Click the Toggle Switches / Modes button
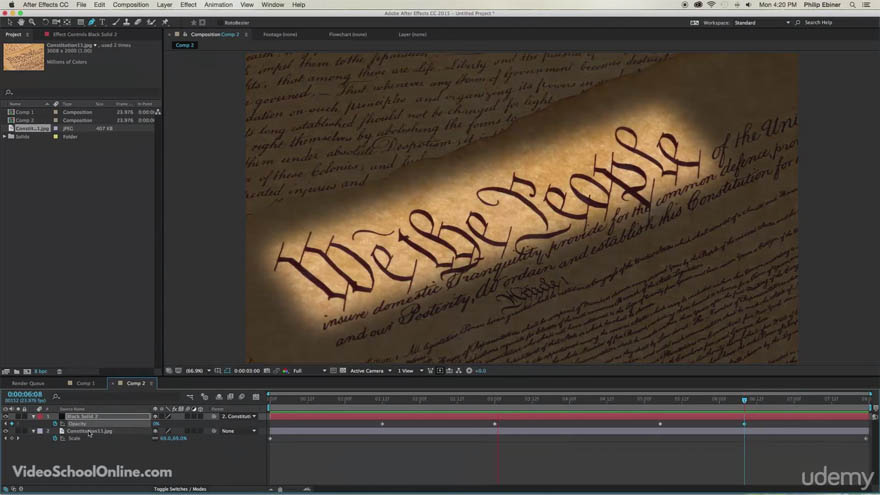Viewport: 880px width, 495px height. tap(180, 489)
